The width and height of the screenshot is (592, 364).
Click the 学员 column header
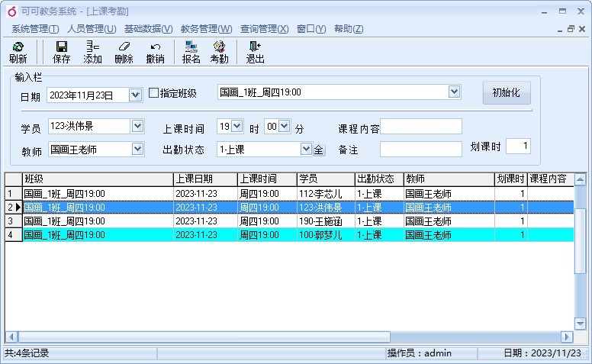(327, 179)
